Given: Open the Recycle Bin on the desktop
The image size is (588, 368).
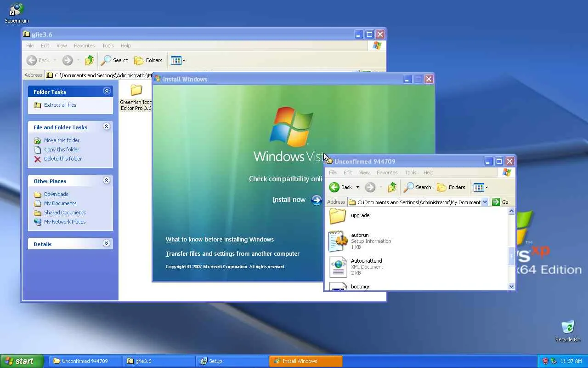Looking at the screenshot, I should tap(568, 330).
